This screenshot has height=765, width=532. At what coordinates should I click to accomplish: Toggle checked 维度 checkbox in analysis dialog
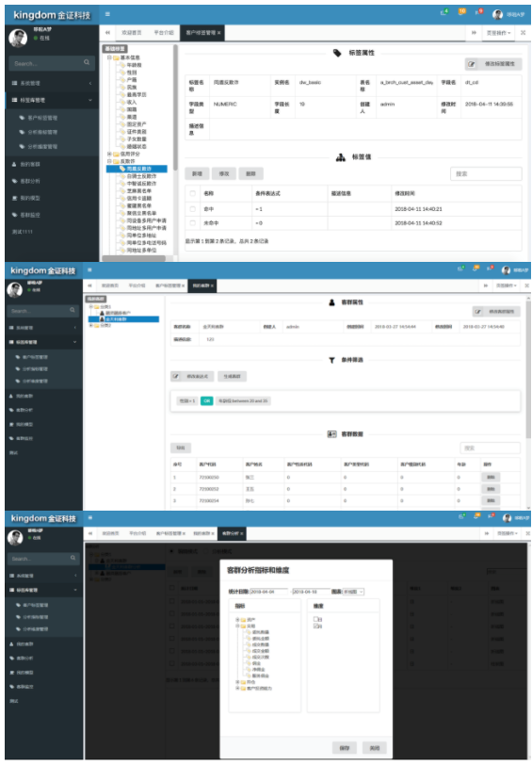(315, 626)
